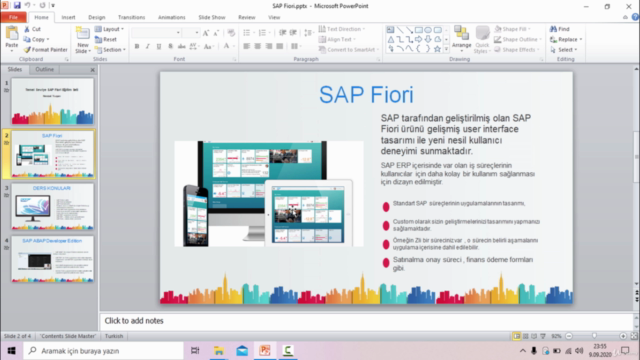
Task: Open Shape Effects menu
Action: [x=517, y=49]
